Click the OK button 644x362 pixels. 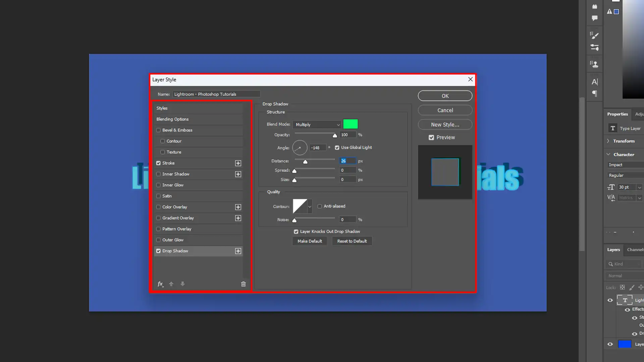445,96
